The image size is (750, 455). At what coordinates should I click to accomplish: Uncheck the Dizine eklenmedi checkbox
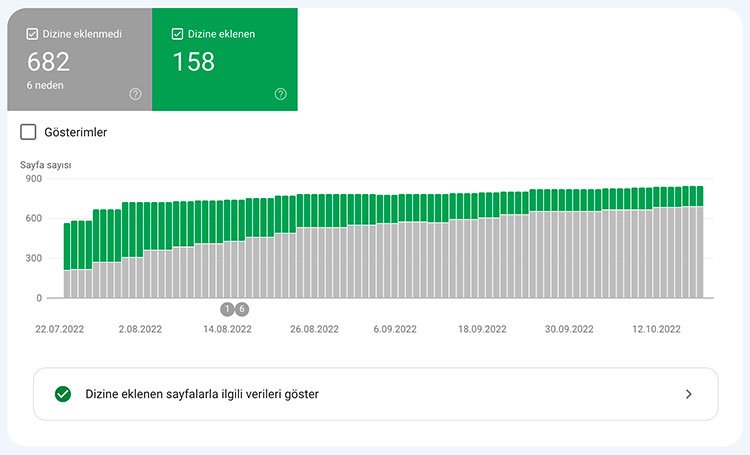tap(32, 34)
